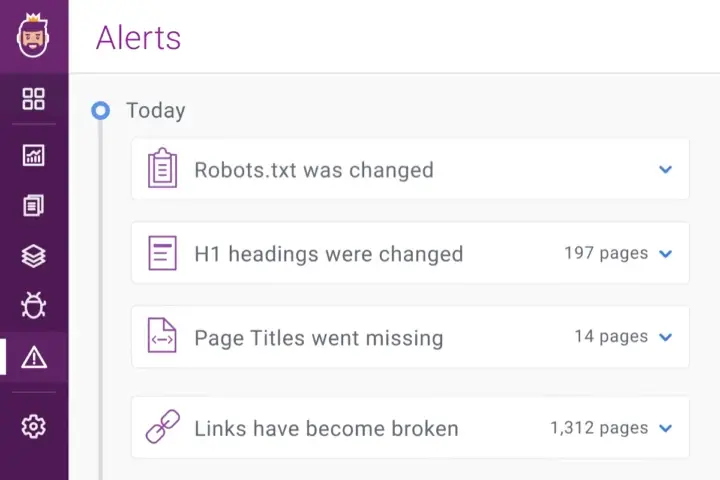720x480 pixels.
Task: Expand the Page Titles went missing chevron
Action: click(666, 337)
